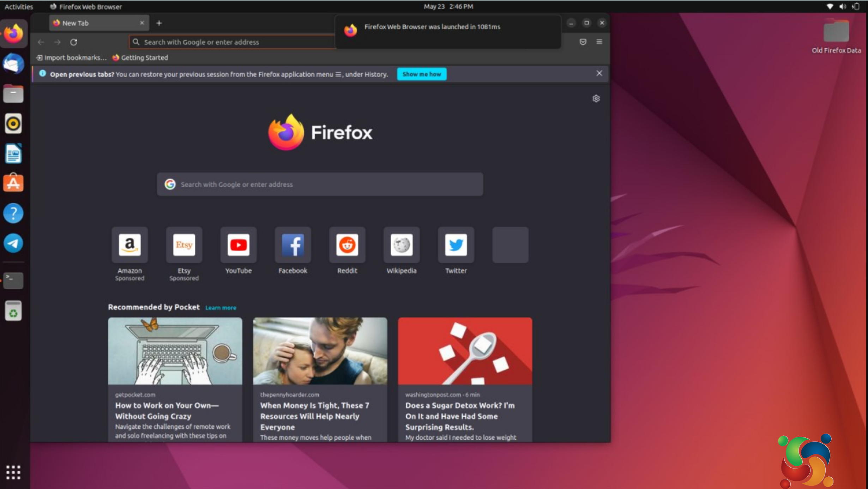Open Trash icon in the dock

coord(13,310)
